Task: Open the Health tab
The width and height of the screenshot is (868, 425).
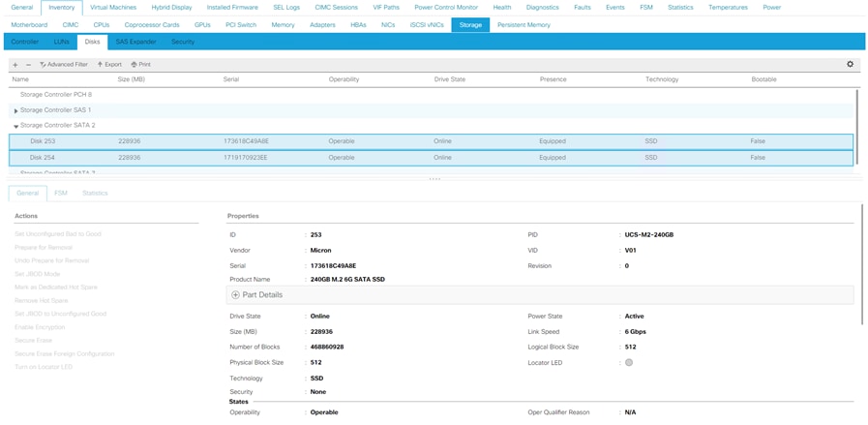Action: 501,8
